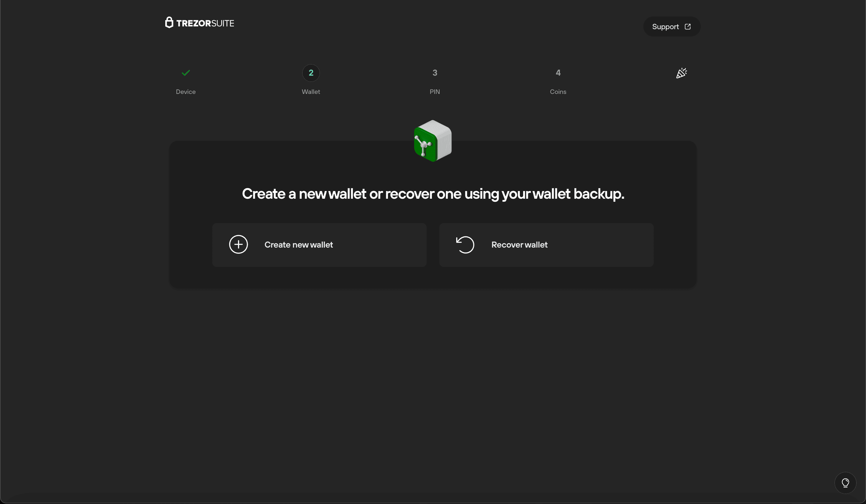Choose Create new wallet option
Screen dimensions: 866x504
298,245
